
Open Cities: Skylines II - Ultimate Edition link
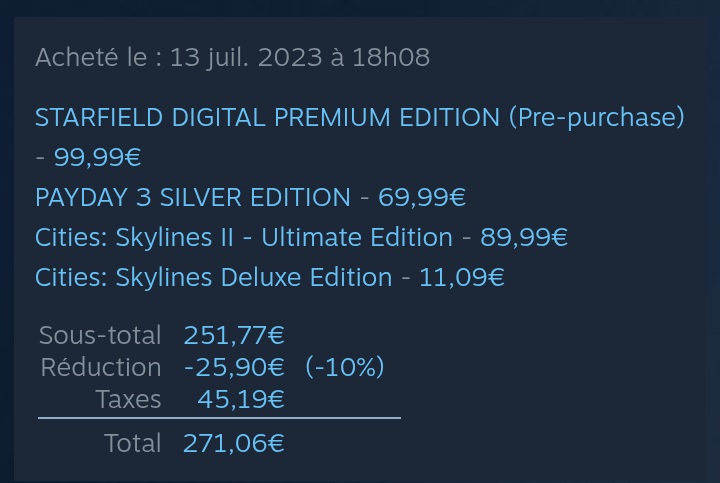point(243,237)
